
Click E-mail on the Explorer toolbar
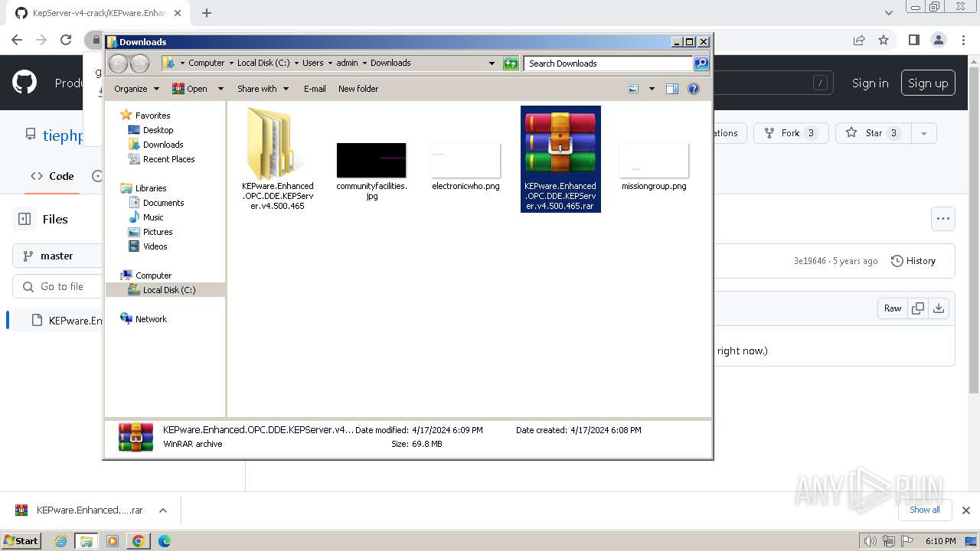[315, 89]
